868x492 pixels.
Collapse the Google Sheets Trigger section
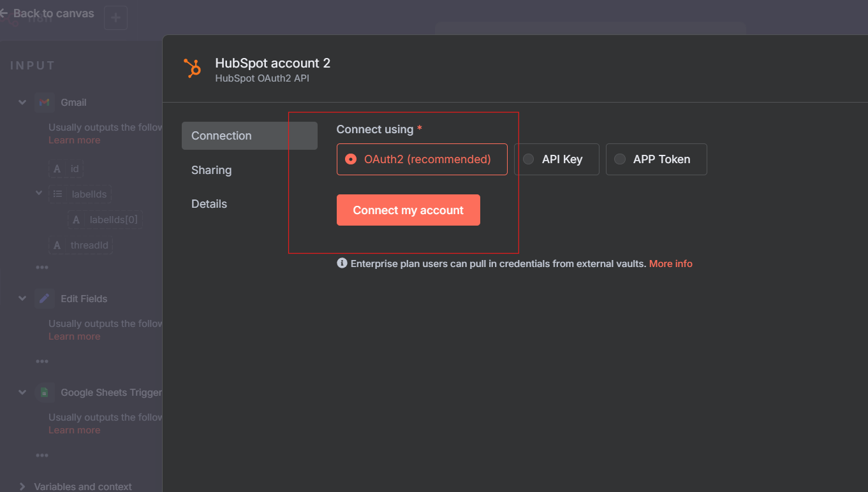point(22,393)
